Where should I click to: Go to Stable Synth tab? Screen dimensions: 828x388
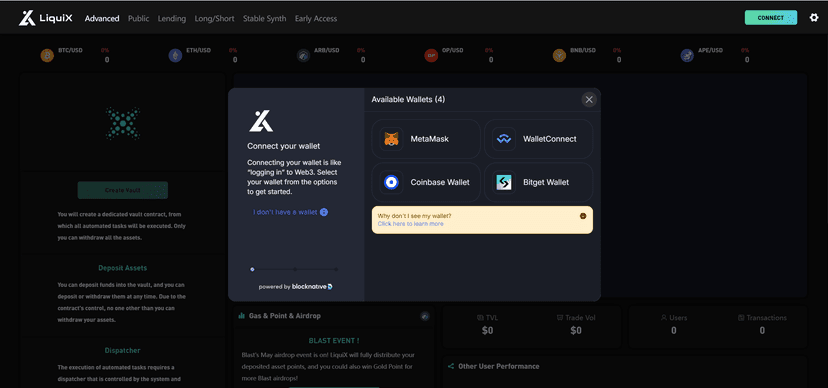coord(265,18)
